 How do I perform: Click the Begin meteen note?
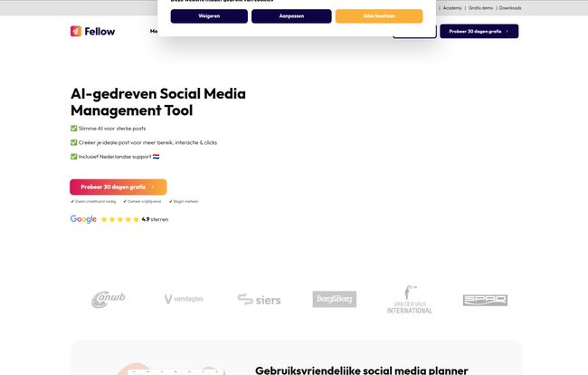click(184, 202)
